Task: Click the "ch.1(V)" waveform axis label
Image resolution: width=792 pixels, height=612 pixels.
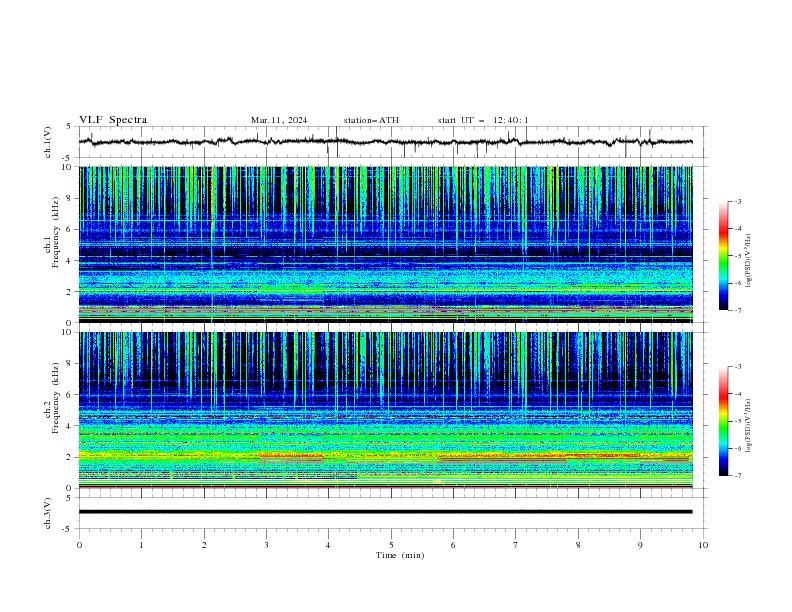Action: [x=48, y=142]
